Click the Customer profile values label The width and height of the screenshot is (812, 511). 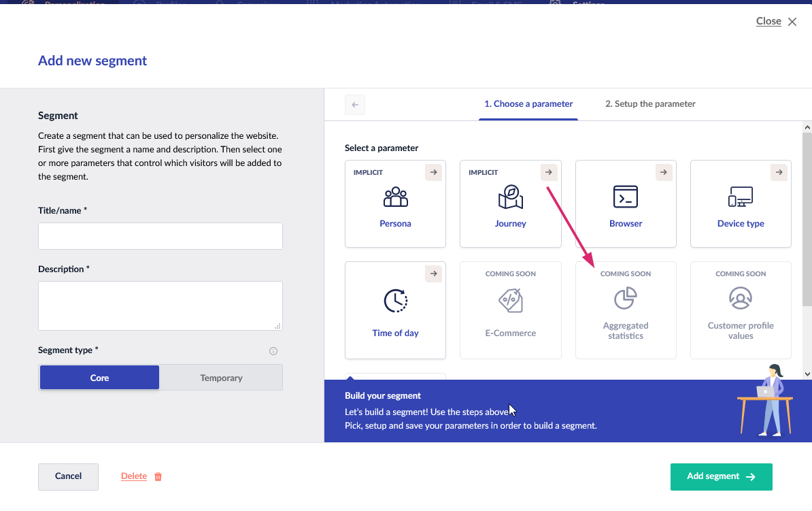(741, 331)
